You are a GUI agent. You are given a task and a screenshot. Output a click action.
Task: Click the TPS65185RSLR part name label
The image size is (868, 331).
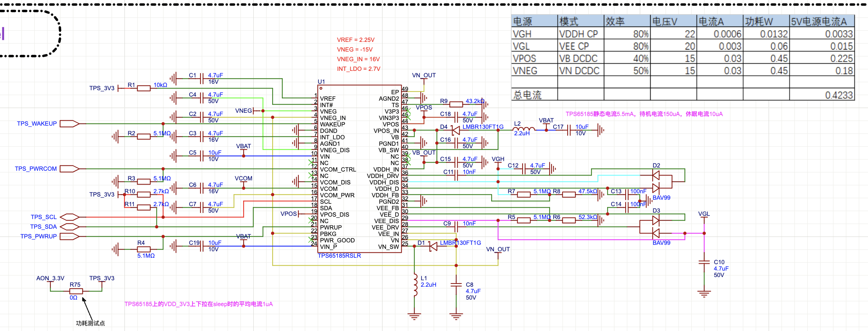[x=339, y=256]
